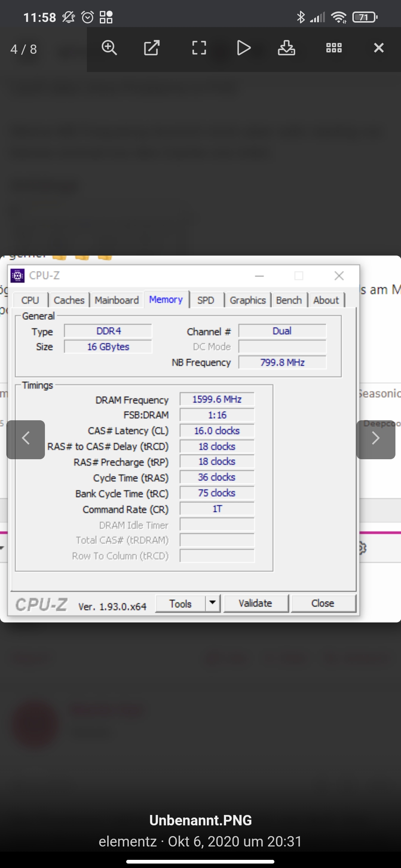Tap the Wi-Fi status icon

tap(339, 17)
